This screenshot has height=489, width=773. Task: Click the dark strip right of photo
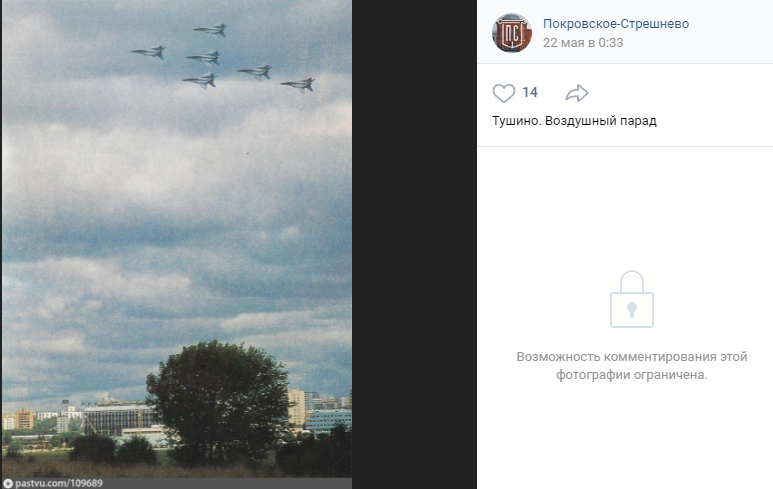(414, 244)
